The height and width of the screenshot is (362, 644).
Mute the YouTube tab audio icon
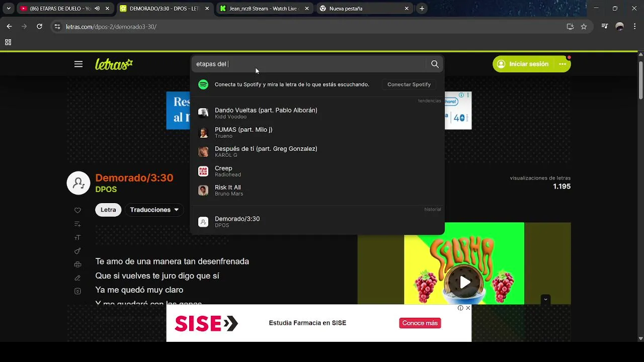[x=97, y=9]
